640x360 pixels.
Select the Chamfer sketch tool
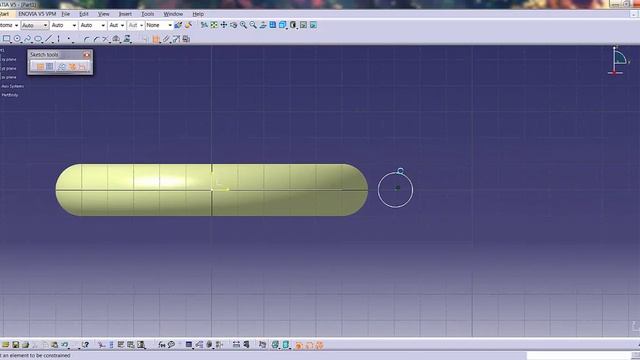[x=96, y=40]
